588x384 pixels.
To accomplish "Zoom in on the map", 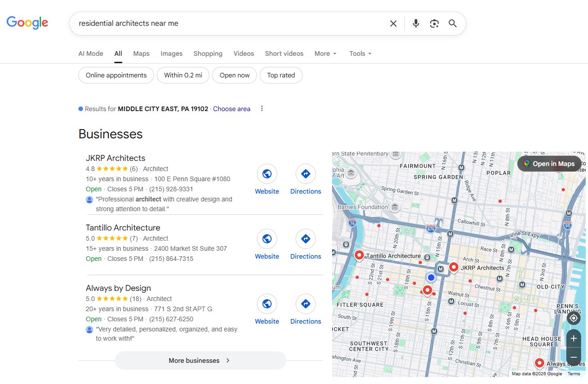I will [573, 338].
